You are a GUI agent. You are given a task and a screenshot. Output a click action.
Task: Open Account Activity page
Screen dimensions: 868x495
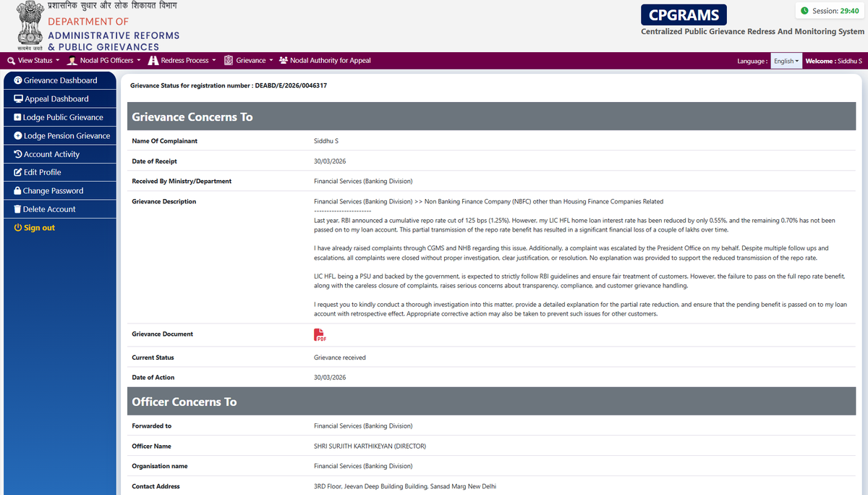pos(60,154)
